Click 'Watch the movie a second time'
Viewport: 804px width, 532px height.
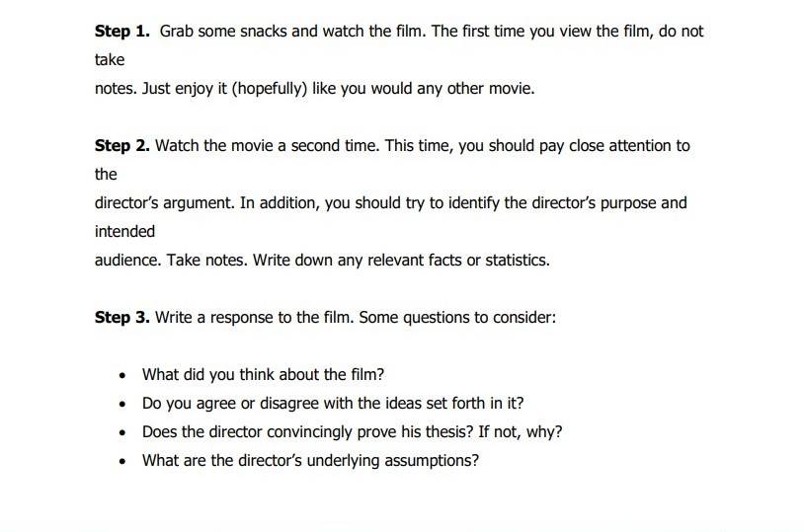coord(267,146)
